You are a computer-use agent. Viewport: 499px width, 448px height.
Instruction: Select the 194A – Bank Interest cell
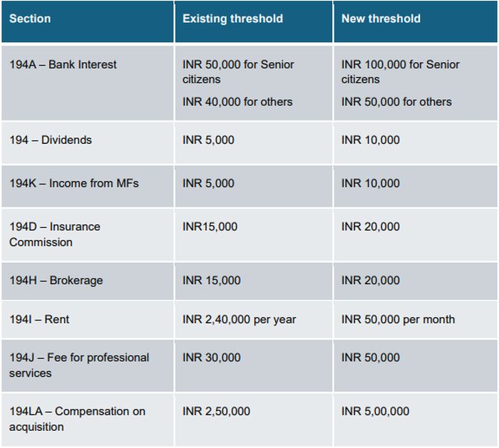tap(63, 65)
